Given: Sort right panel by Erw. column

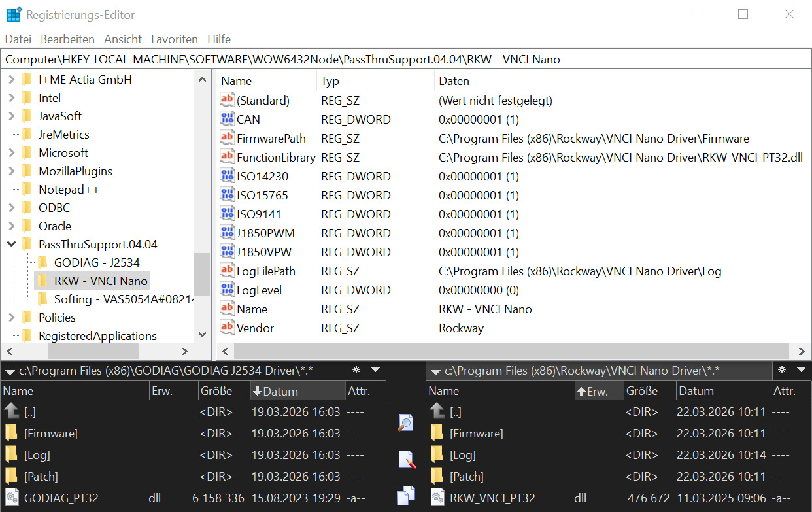Looking at the screenshot, I should (x=598, y=391).
